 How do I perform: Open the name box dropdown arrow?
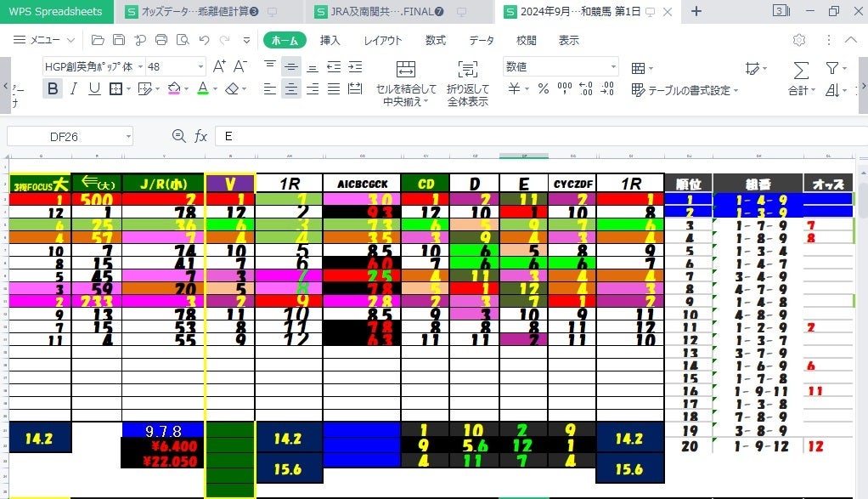(128, 136)
